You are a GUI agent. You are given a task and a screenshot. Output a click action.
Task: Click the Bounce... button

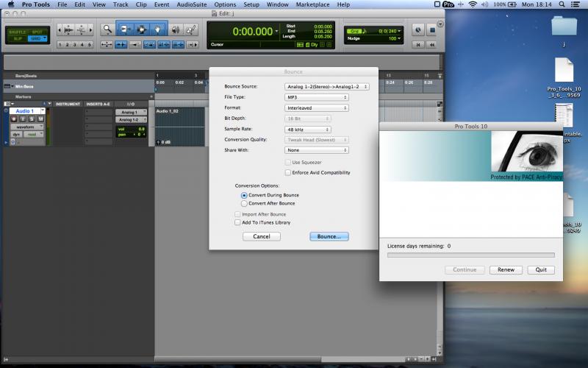[x=329, y=236]
